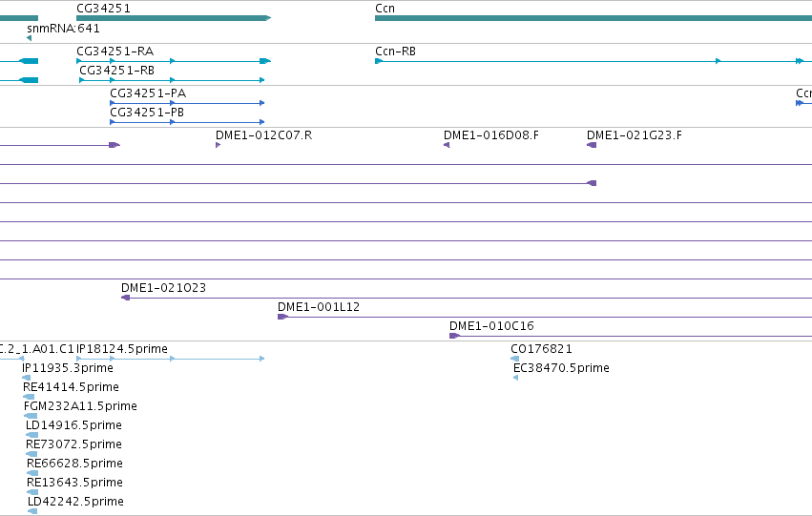Select the Ccn-RB transcript label
Screen dimensions: 812x516
point(395,52)
